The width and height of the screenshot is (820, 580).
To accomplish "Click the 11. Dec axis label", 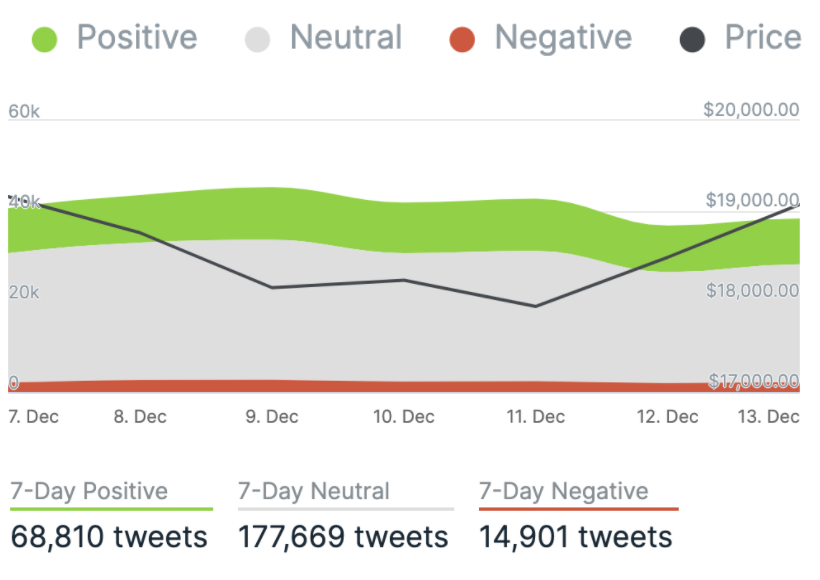I will 536,416.
